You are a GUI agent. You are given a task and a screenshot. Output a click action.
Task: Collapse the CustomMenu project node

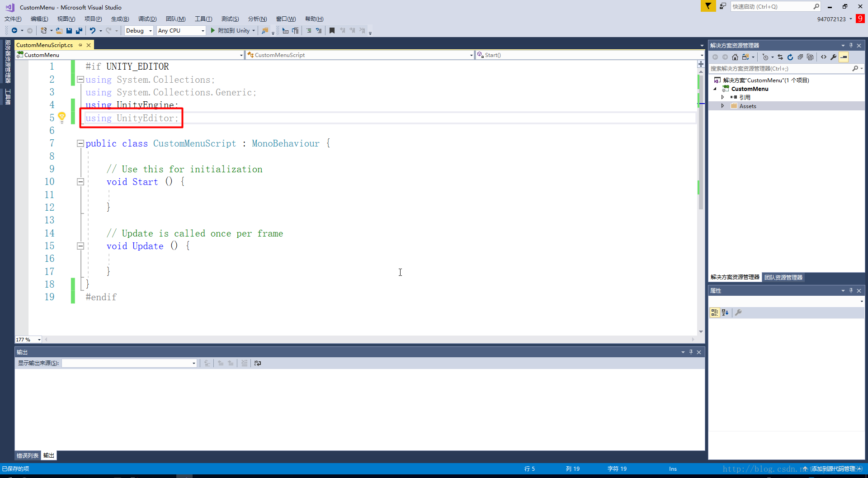point(715,89)
